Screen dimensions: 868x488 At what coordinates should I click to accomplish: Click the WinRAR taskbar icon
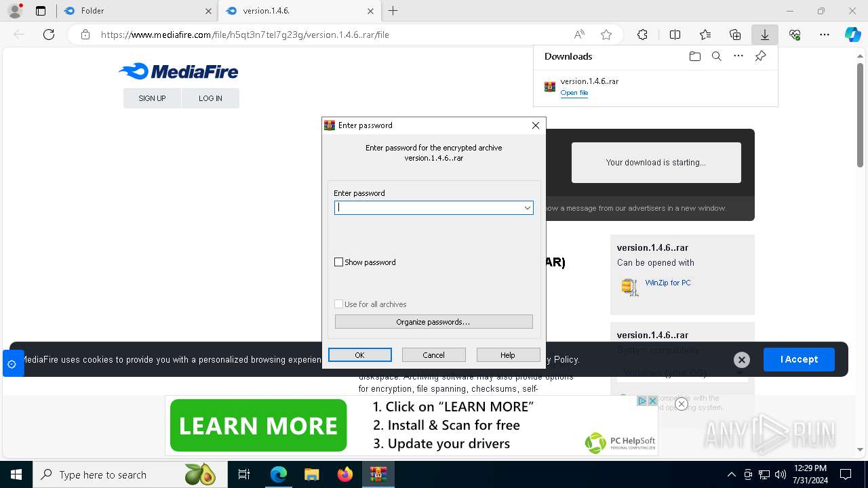click(x=378, y=474)
